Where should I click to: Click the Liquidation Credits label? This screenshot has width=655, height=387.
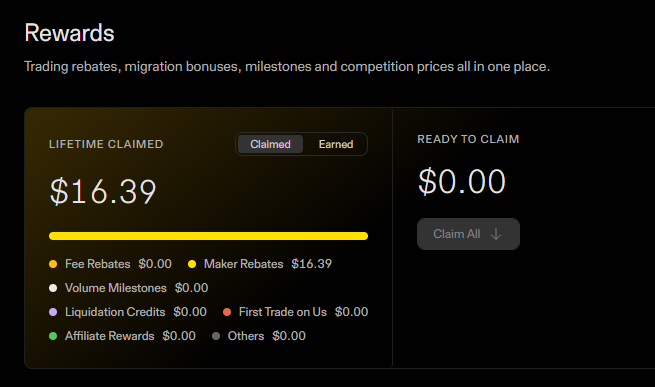pos(115,312)
